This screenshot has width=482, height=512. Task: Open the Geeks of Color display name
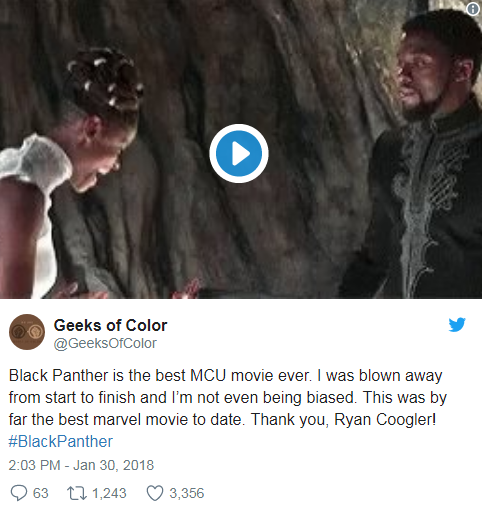(110, 325)
